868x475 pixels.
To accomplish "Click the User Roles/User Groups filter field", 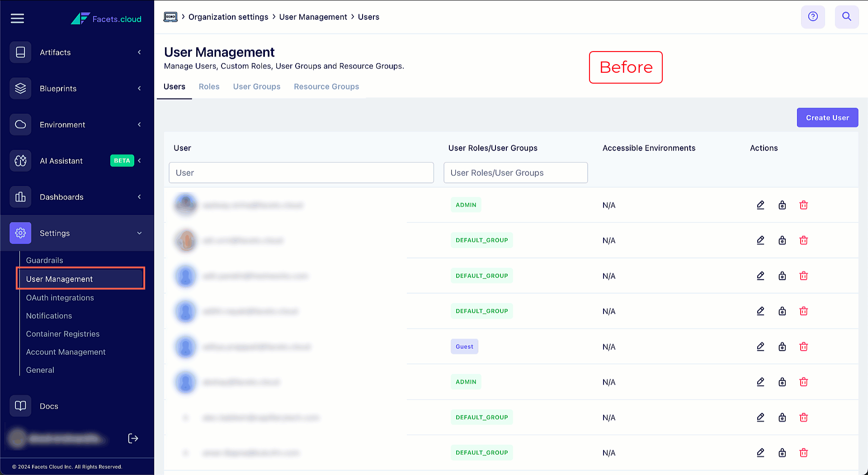I will 515,173.
